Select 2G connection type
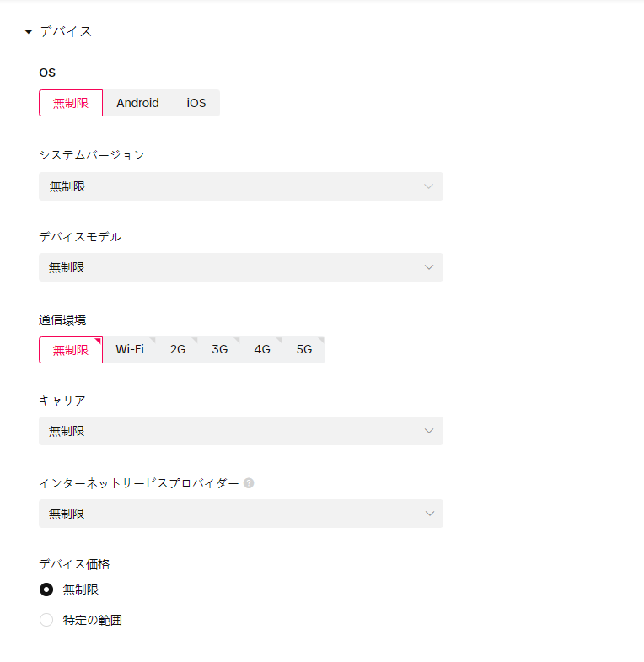 pyautogui.click(x=178, y=349)
